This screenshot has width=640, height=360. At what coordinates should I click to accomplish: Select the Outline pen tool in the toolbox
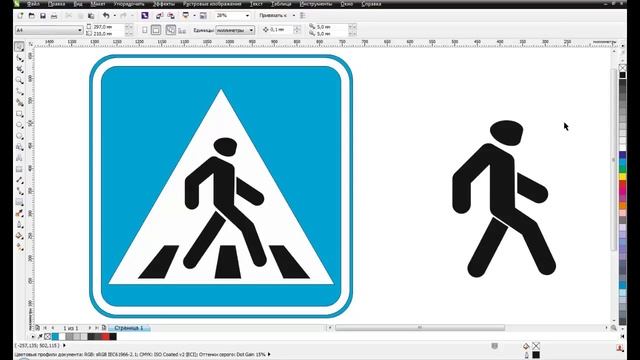click(20, 224)
